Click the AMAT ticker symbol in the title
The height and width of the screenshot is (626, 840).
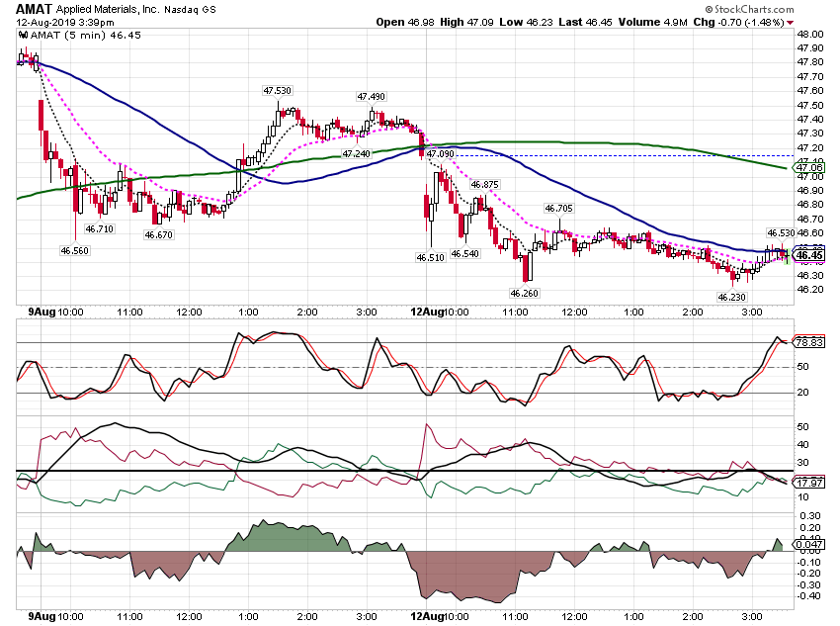[34, 9]
